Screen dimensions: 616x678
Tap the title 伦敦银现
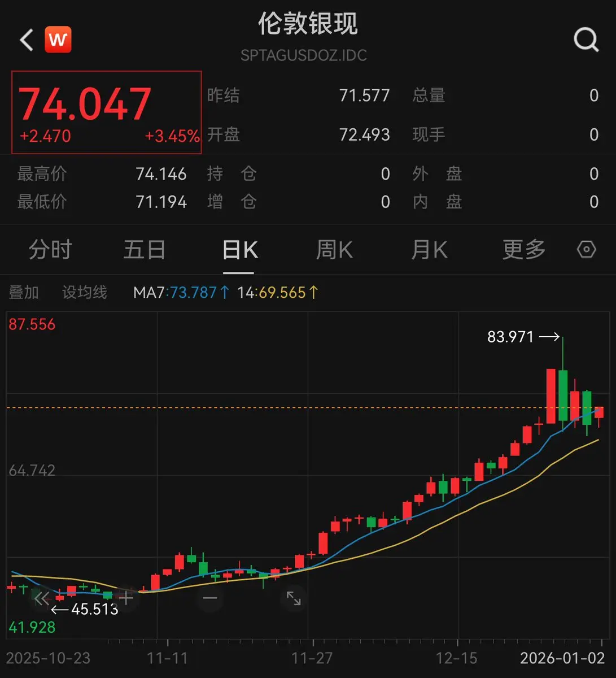tap(308, 24)
